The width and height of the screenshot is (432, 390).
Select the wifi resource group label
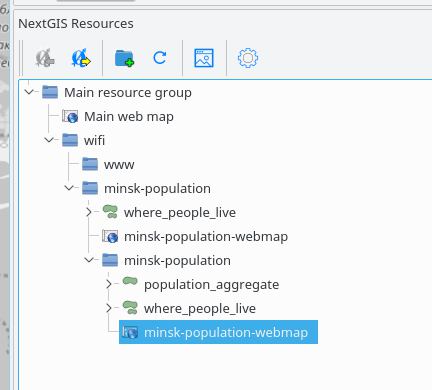[94, 140]
